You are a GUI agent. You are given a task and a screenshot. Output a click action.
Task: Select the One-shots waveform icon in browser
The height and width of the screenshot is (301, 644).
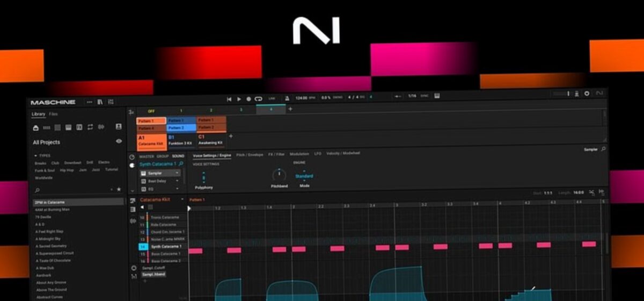pyautogui.click(x=100, y=127)
